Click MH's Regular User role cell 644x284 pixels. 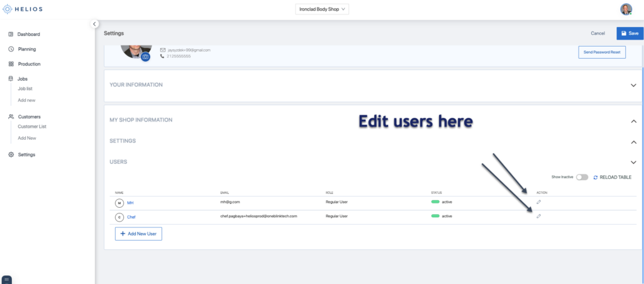click(x=337, y=202)
